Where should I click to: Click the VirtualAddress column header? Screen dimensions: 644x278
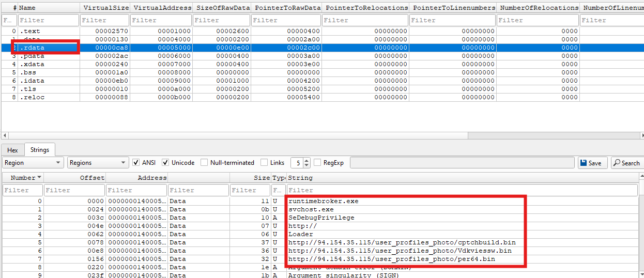click(160, 8)
